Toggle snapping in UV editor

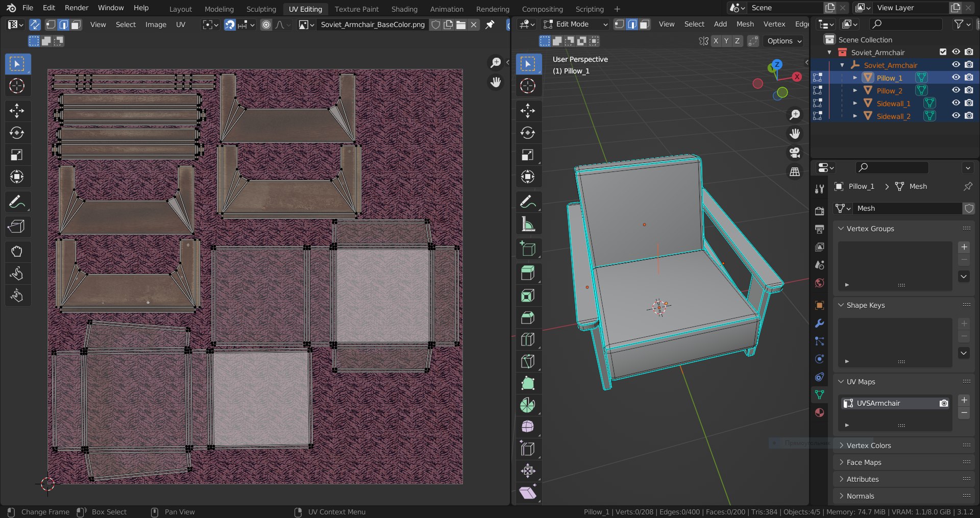point(230,24)
